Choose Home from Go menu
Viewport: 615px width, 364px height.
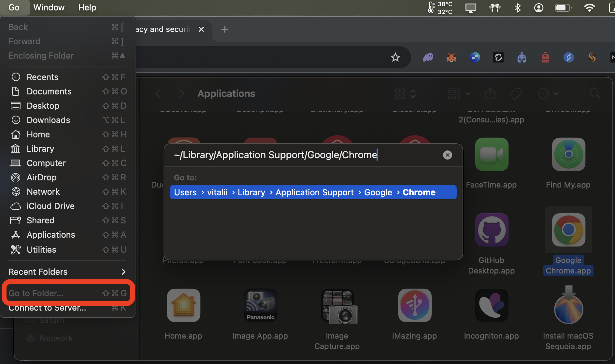click(67, 134)
